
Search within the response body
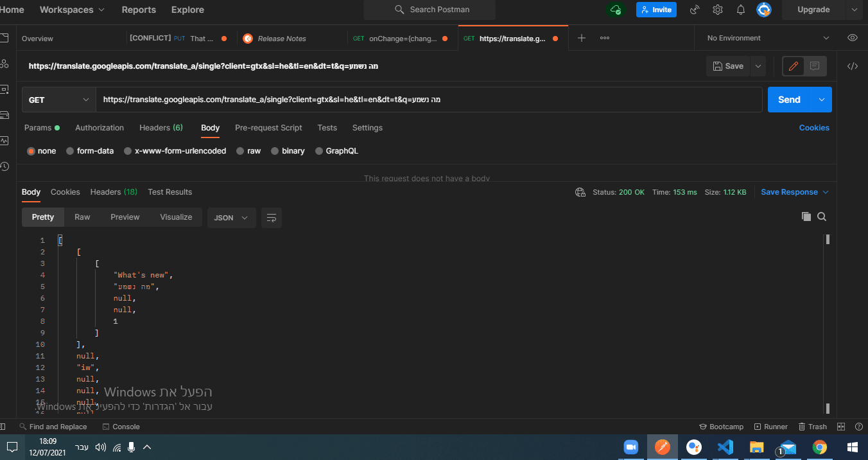coord(822,217)
